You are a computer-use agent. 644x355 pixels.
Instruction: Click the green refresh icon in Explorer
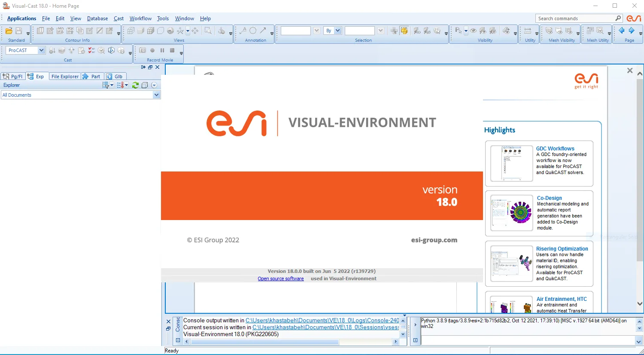pos(135,85)
